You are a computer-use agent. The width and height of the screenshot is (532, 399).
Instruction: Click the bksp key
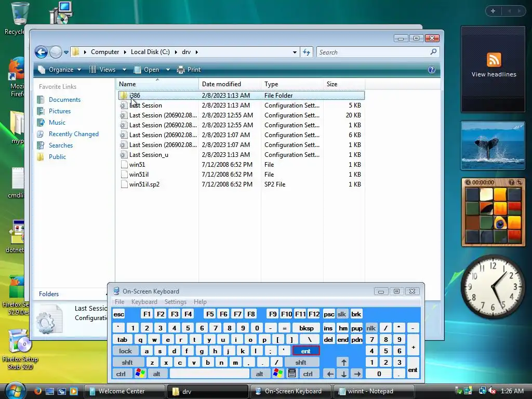coord(307,328)
